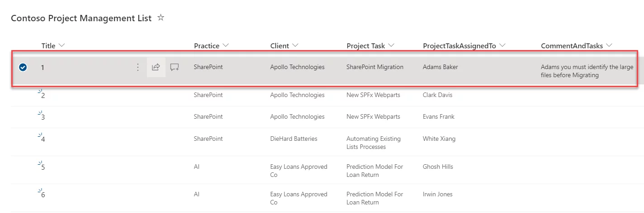Image resolution: width=644 pixels, height=213 pixels.
Task: Click 'SharePoint' practice in Clark Davis row
Action: [x=208, y=95]
